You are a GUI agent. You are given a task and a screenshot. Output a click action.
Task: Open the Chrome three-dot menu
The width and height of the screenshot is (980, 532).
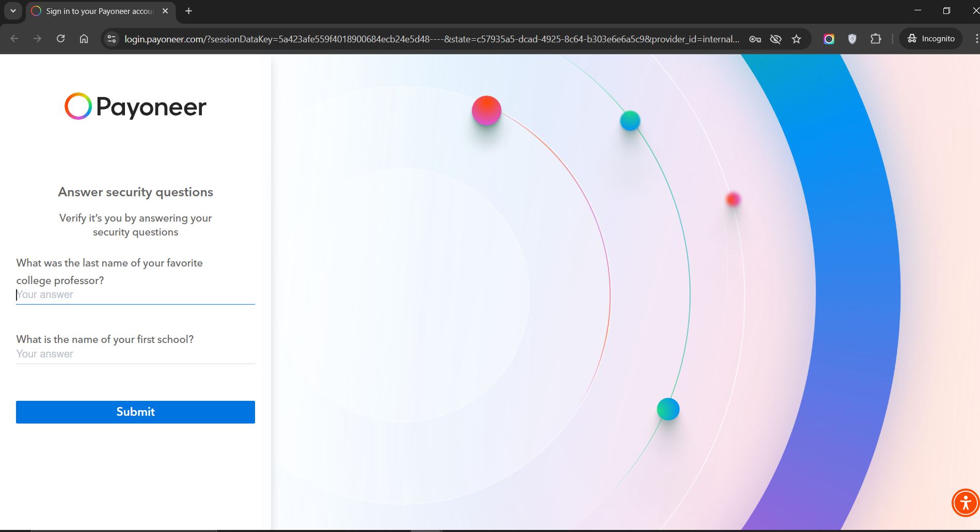pyautogui.click(x=975, y=39)
